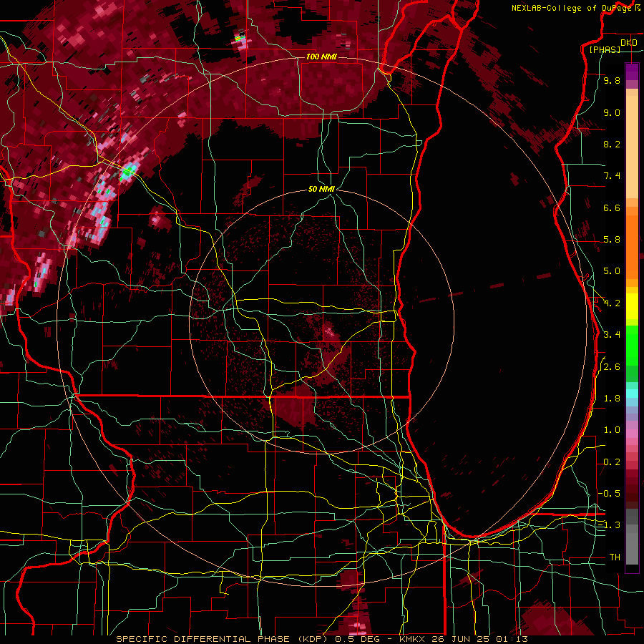This screenshot has height=644, width=644.
Task: Click the 50 NMI range ring label
Action: pyautogui.click(x=321, y=189)
